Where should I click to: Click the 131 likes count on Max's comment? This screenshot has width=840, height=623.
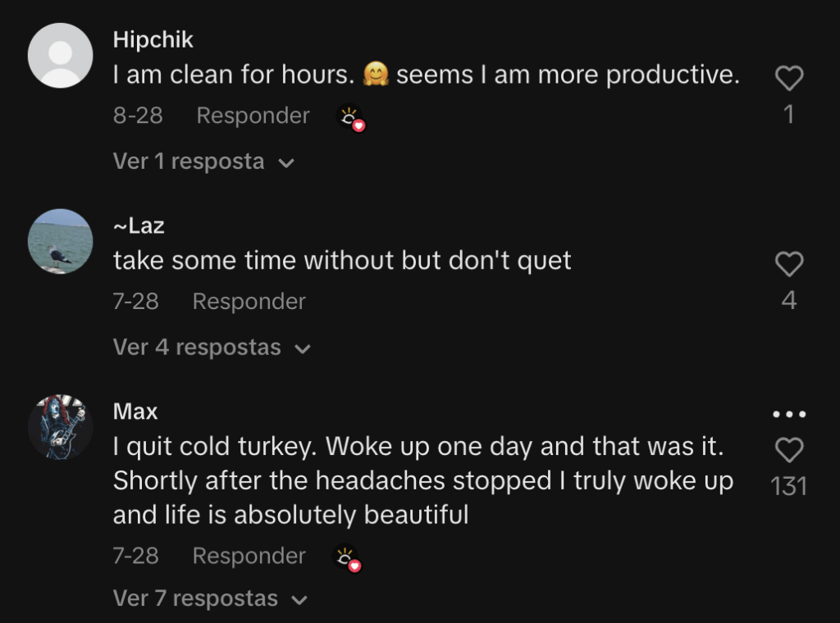(x=788, y=487)
